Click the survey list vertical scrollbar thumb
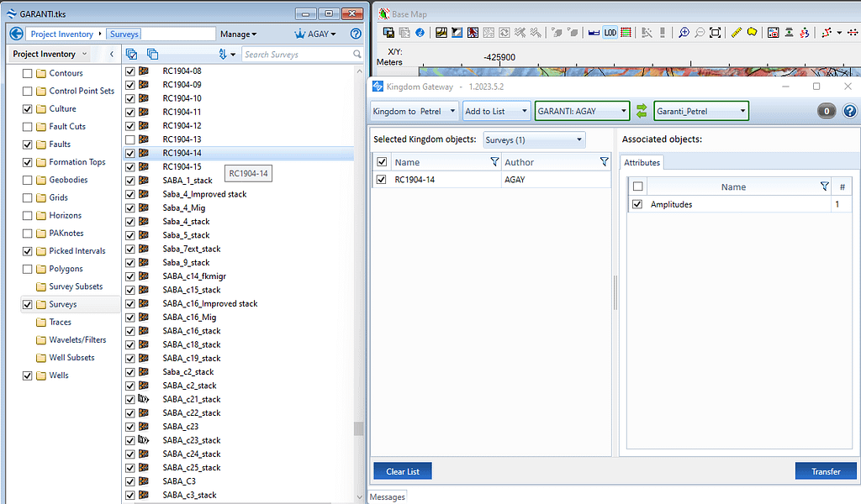Screen dimensions: 861x504 click(x=358, y=428)
